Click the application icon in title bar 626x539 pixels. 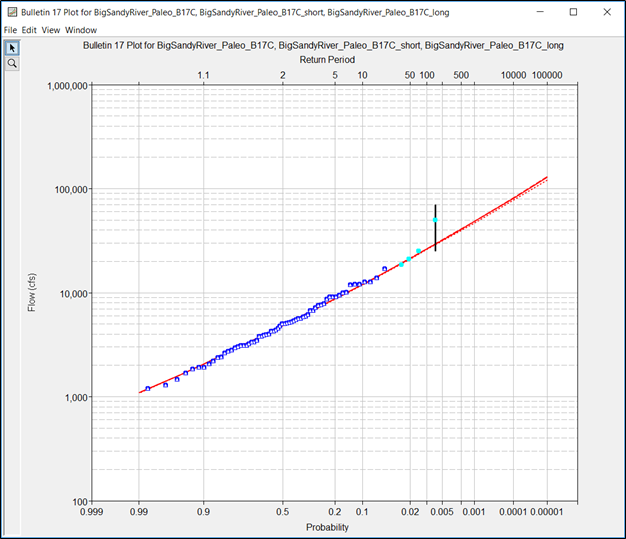[10, 12]
